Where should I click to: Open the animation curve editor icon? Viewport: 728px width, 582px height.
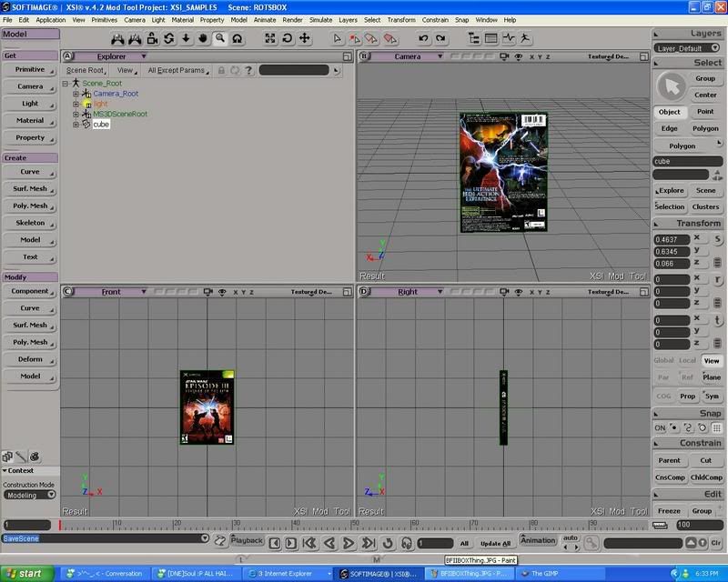pos(509,38)
